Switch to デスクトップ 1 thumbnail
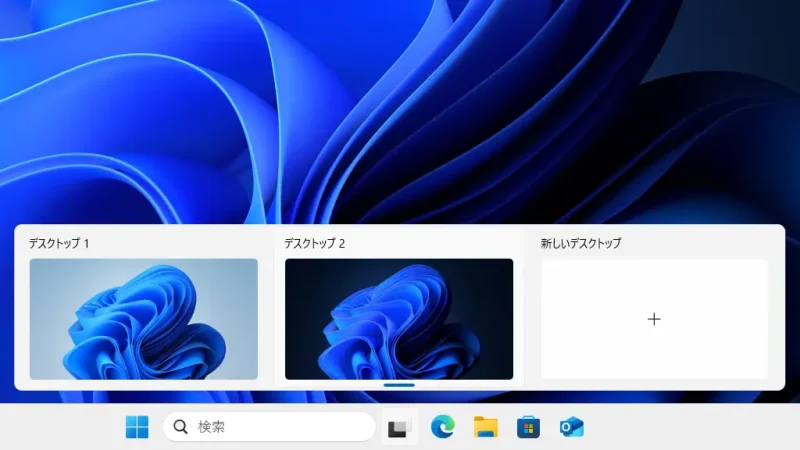Screen dimensions: 800x450 (x=143, y=319)
